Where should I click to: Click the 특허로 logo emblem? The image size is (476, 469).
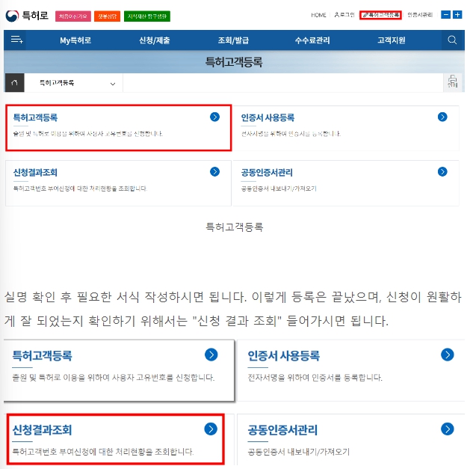[x=12, y=16]
